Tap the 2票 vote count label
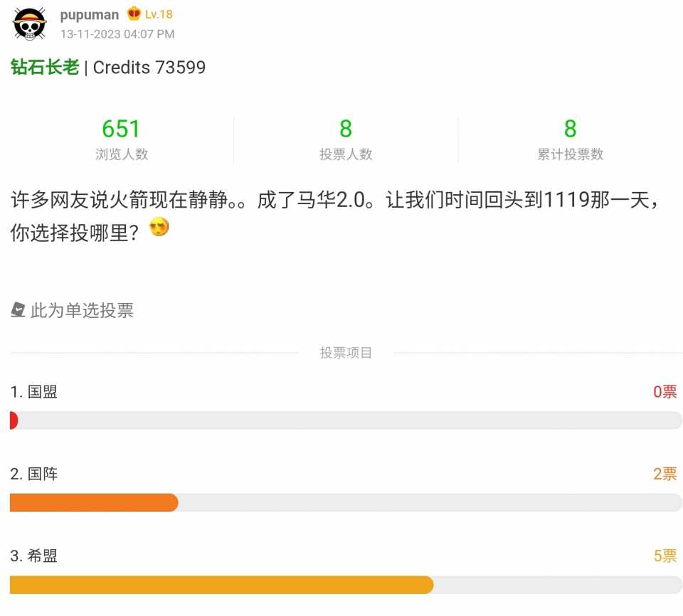Screen dimensions: 683x616 click(665, 474)
